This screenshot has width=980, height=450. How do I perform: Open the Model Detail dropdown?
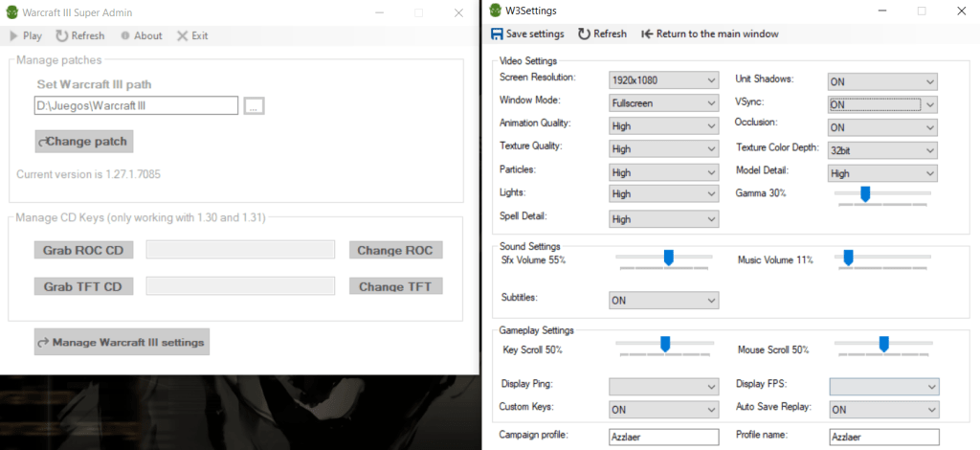[x=883, y=173]
